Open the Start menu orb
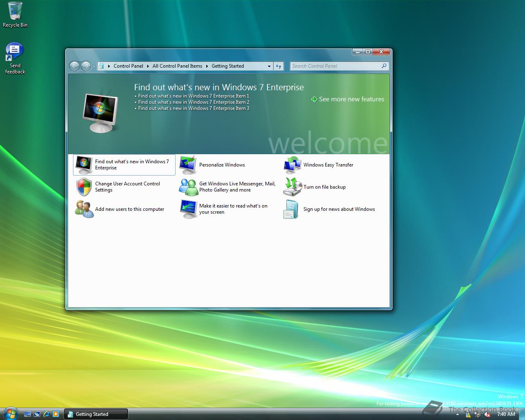The width and height of the screenshot is (525, 420). (10, 413)
